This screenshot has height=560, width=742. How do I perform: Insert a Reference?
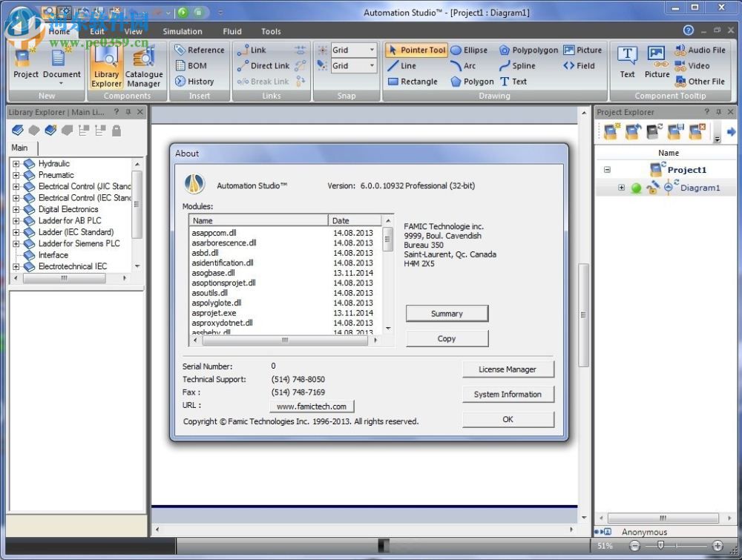(199, 50)
